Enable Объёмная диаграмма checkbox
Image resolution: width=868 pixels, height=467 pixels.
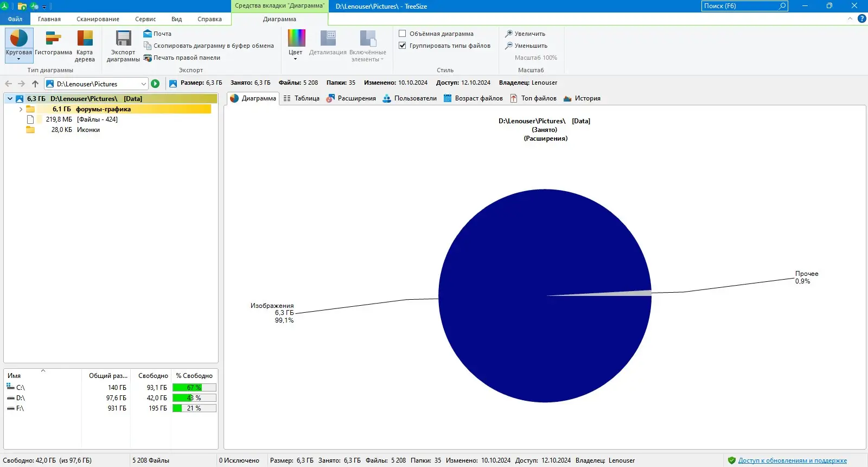(x=403, y=34)
